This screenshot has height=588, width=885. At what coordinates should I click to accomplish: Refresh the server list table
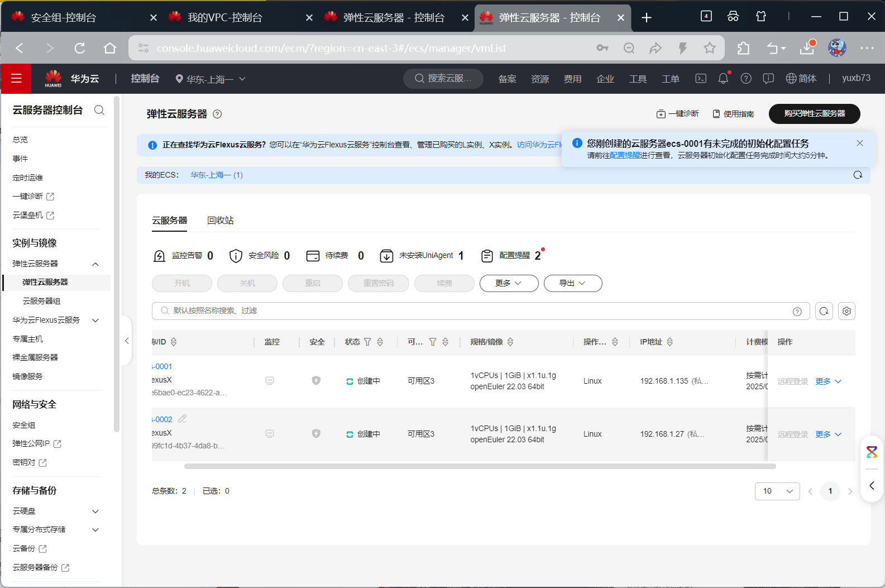(824, 311)
